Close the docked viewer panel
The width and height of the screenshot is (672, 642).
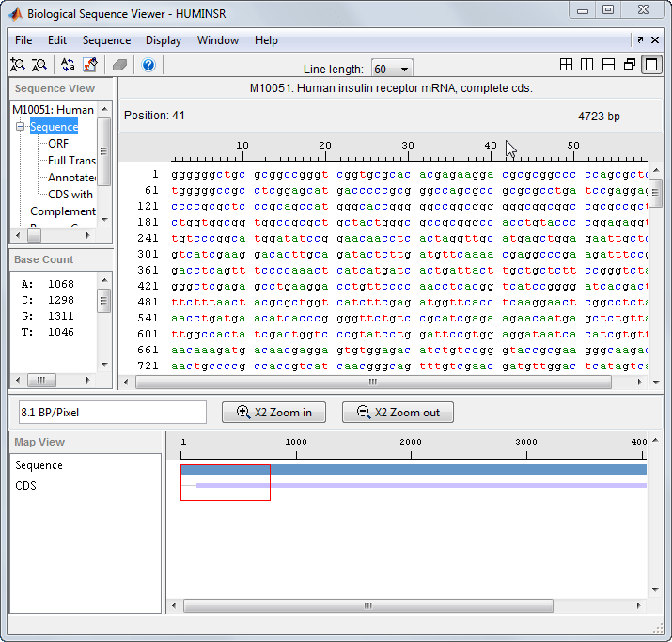(x=655, y=39)
